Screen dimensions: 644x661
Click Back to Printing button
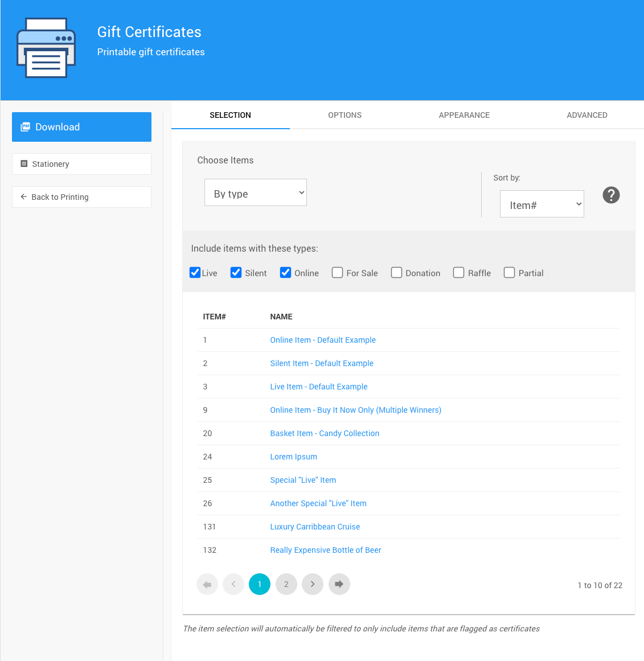pyautogui.click(x=81, y=197)
